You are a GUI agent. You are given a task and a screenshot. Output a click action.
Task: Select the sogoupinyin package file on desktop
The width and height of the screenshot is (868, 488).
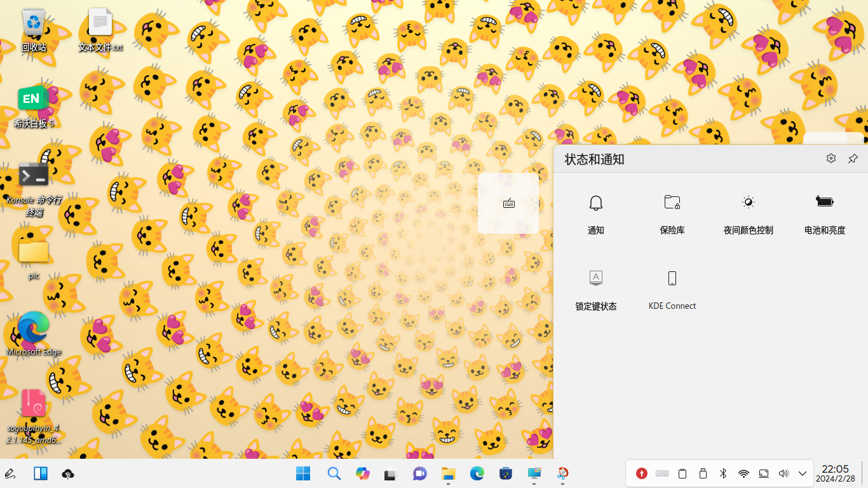(34, 417)
